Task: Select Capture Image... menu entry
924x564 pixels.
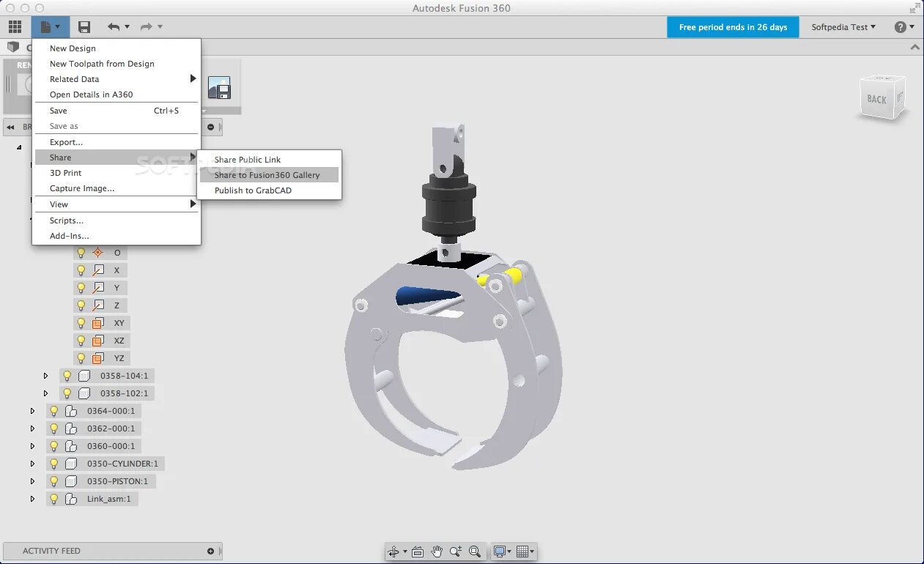Action: pyautogui.click(x=117, y=188)
